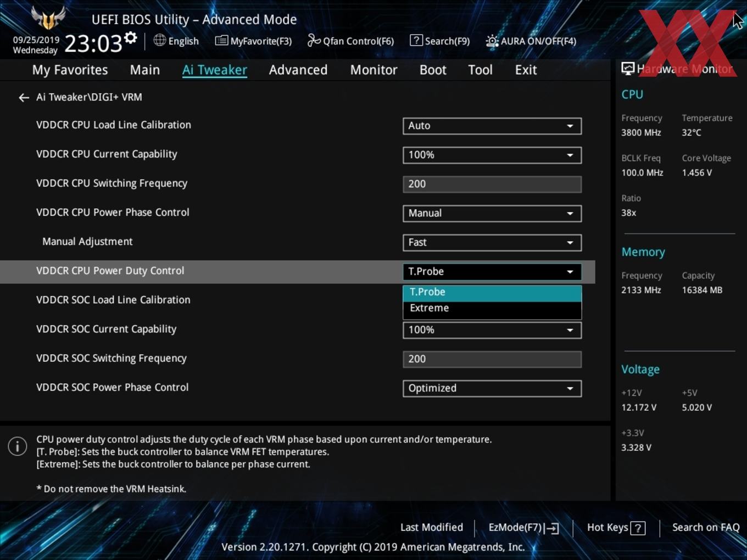
Task: Switch to EzMode(F7)
Action: point(523,528)
